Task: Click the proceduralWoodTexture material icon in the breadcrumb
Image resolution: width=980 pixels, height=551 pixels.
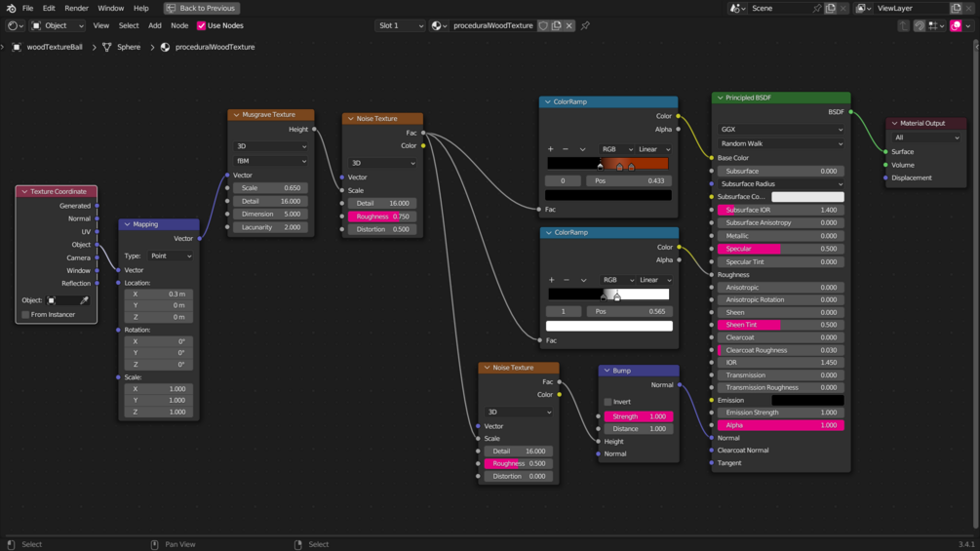Action: tap(165, 47)
